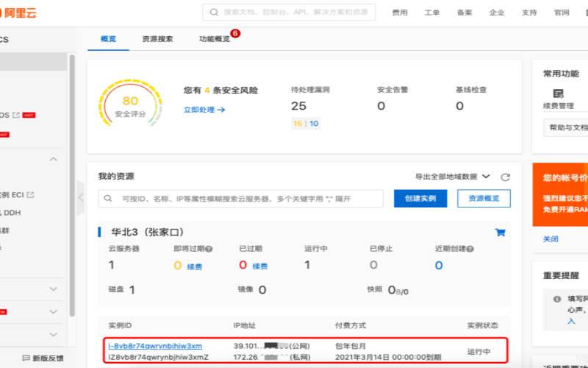588x368 pixels.
Task: Click the 资源概览 button
Action: click(x=484, y=198)
